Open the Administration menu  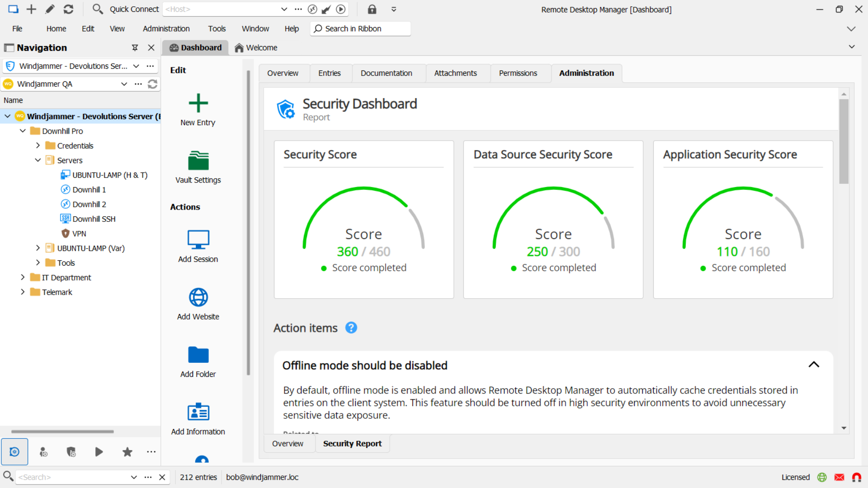click(166, 28)
